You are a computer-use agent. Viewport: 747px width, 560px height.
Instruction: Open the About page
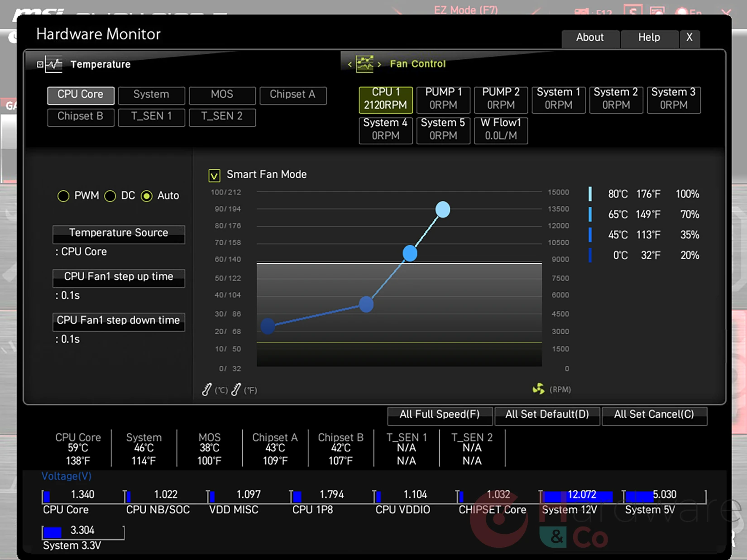tap(590, 38)
